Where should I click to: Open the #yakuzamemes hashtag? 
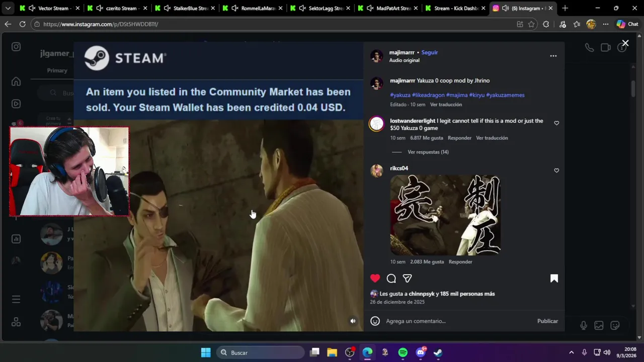click(505, 95)
